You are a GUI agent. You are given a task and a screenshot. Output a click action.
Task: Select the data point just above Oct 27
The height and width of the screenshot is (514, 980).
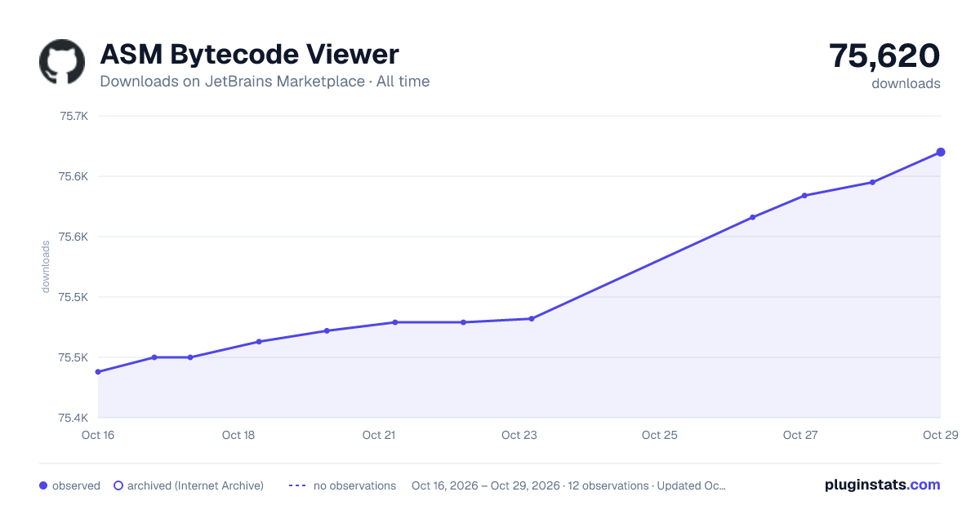804,196
